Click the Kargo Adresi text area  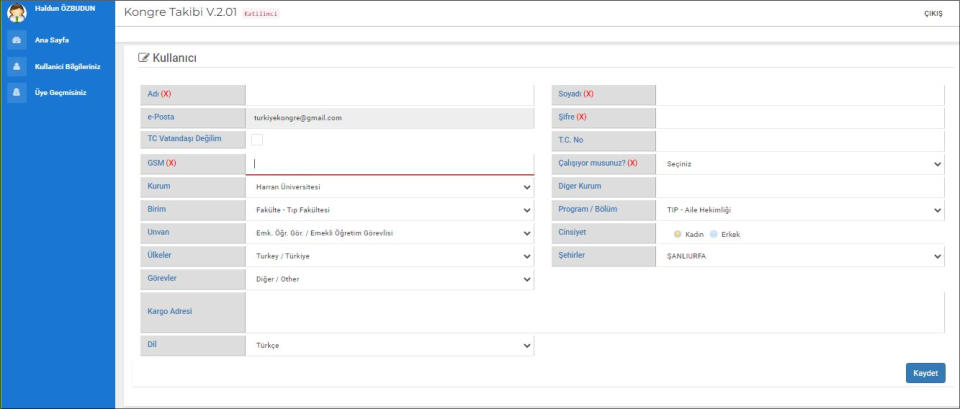coord(594,312)
